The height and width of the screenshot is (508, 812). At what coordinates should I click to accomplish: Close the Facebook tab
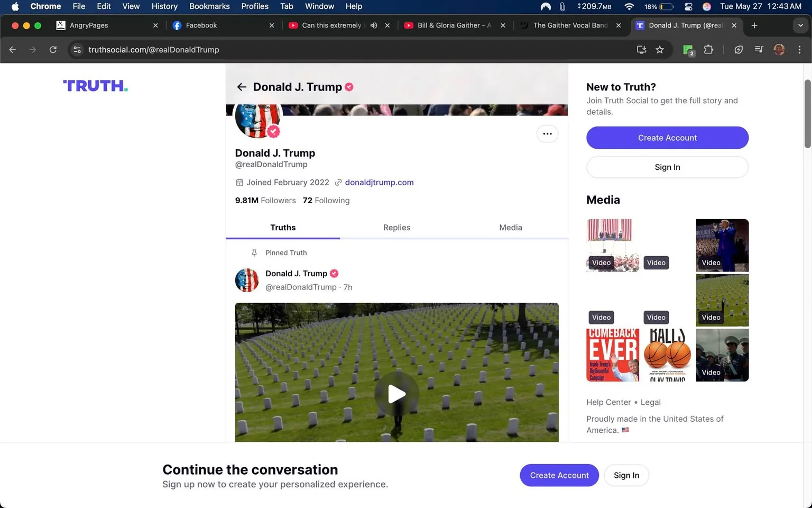(272, 25)
